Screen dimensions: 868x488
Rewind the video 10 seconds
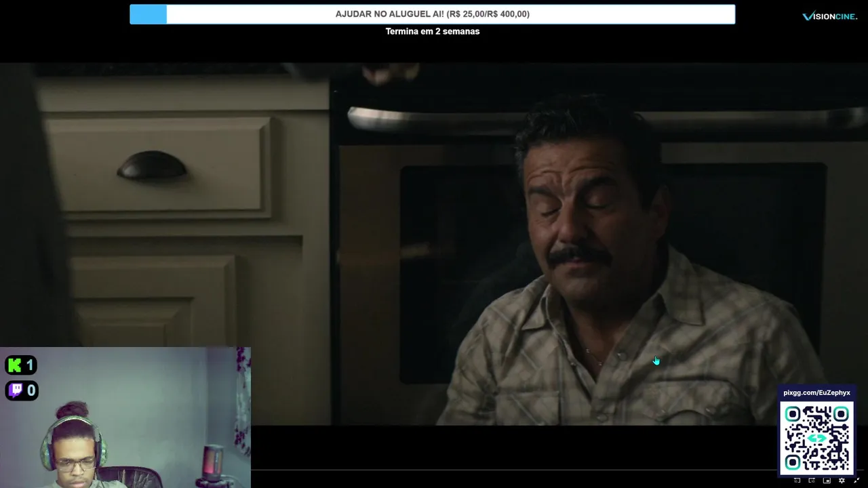[x=797, y=481]
